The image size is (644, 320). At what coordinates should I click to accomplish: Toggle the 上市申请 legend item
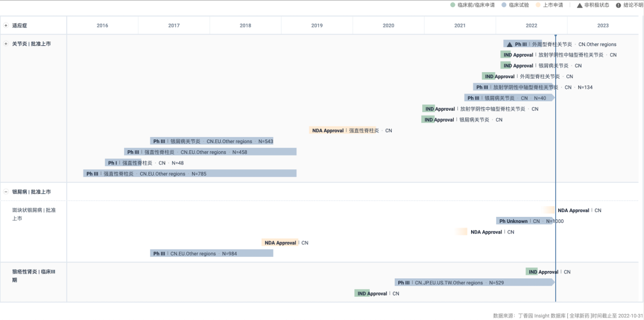tap(538, 5)
